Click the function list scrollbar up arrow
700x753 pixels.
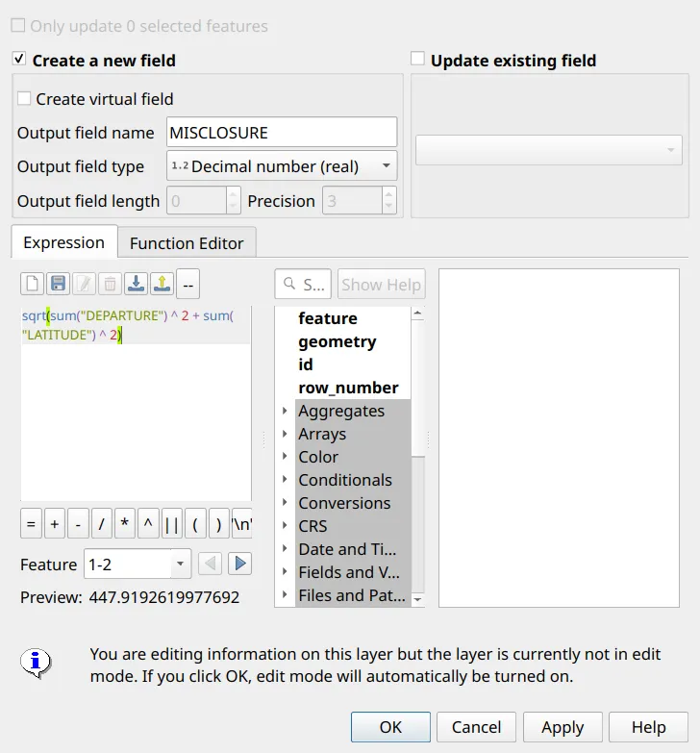[417, 314]
